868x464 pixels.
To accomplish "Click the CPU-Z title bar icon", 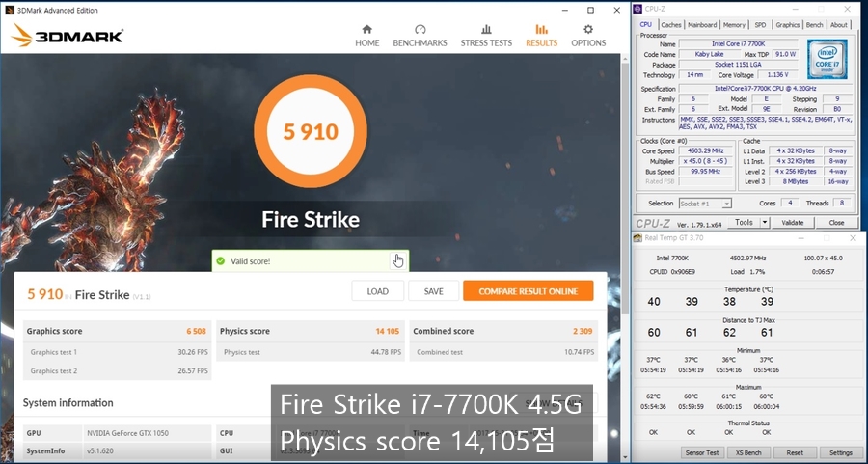I will (637, 9).
